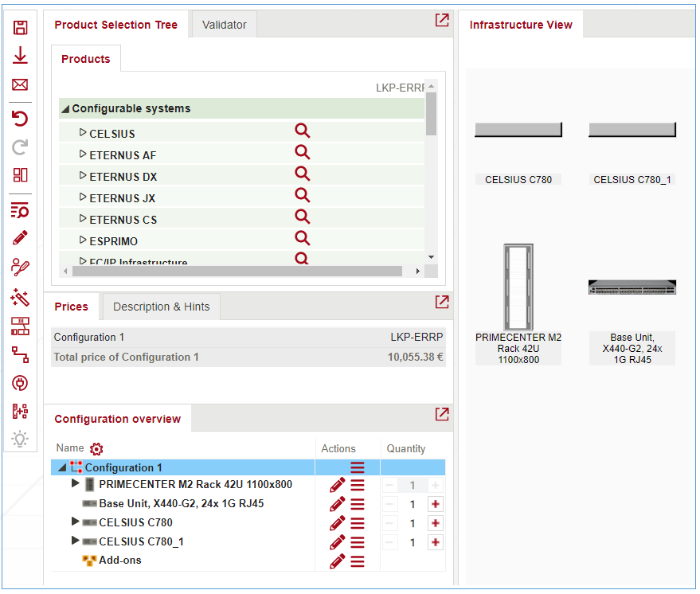Screen dimensions: 700x594
Task: Open Name column settings gear
Action: coord(96,448)
